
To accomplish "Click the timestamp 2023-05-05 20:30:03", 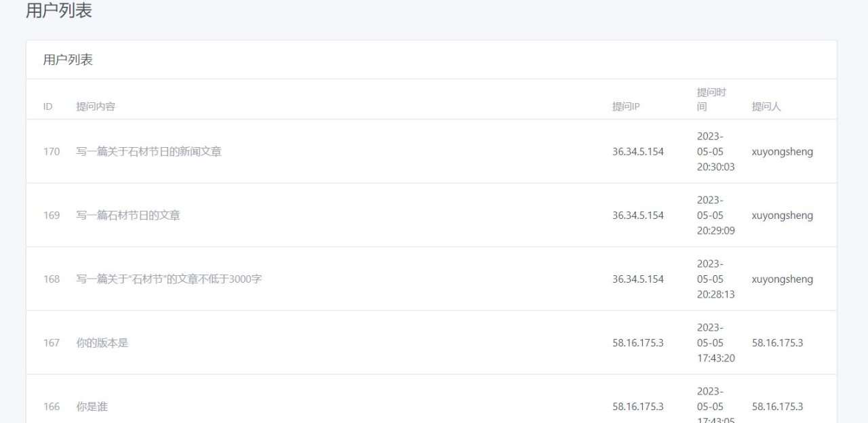I will pos(715,152).
